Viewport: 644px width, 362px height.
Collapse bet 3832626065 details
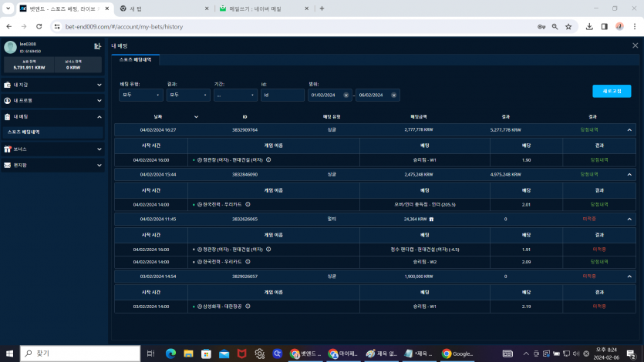[629, 220]
